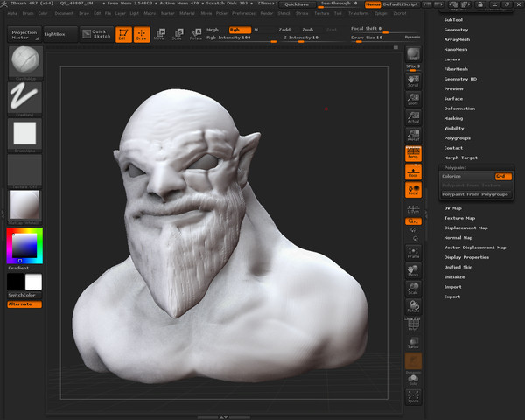Expand the FiberMesh subpalette
This screenshot has width=525, height=420.
456,69
